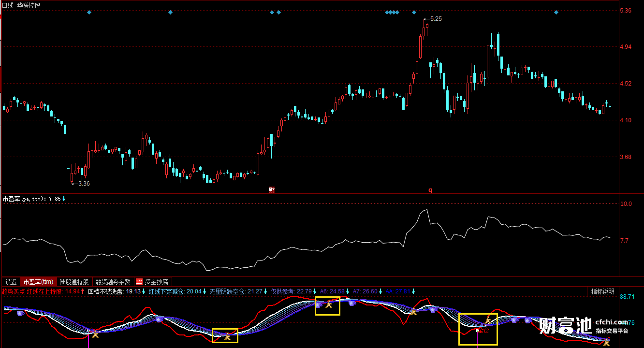Click the rightmost blue diamond marker atop chart
Screen dimensions: 644x348
pos(556,12)
